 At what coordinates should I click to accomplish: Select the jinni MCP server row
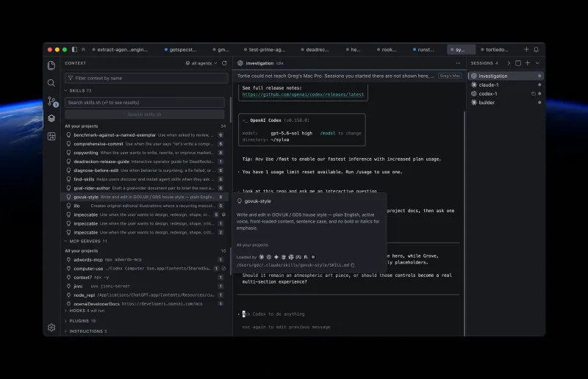[144, 286]
